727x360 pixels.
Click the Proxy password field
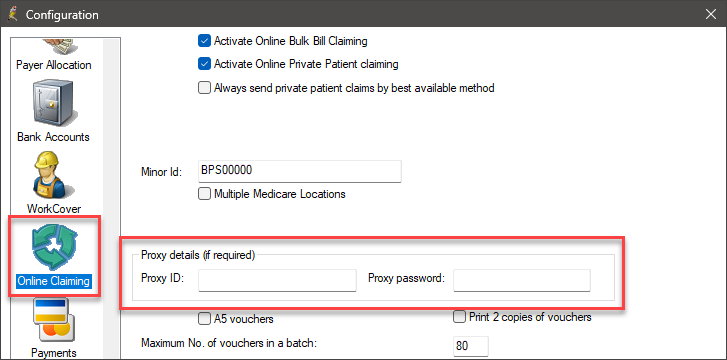pyautogui.click(x=522, y=280)
